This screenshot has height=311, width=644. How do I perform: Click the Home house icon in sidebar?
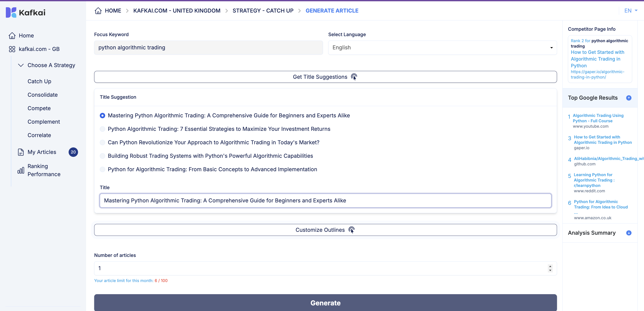[12, 35]
